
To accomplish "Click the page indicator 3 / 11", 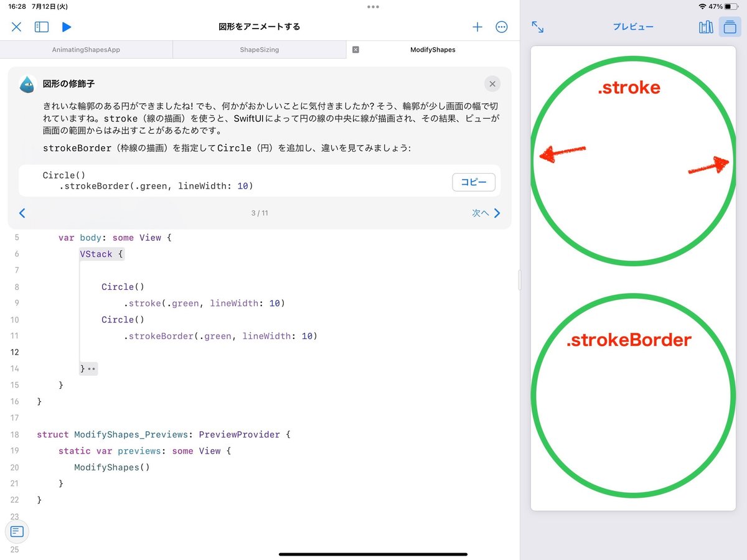I will (x=260, y=213).
